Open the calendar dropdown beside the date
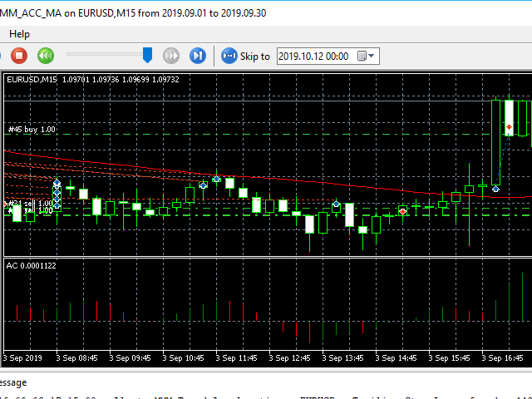Image resolution: width=532 pixels, height=399 pixels. click(x=366, y=56)
